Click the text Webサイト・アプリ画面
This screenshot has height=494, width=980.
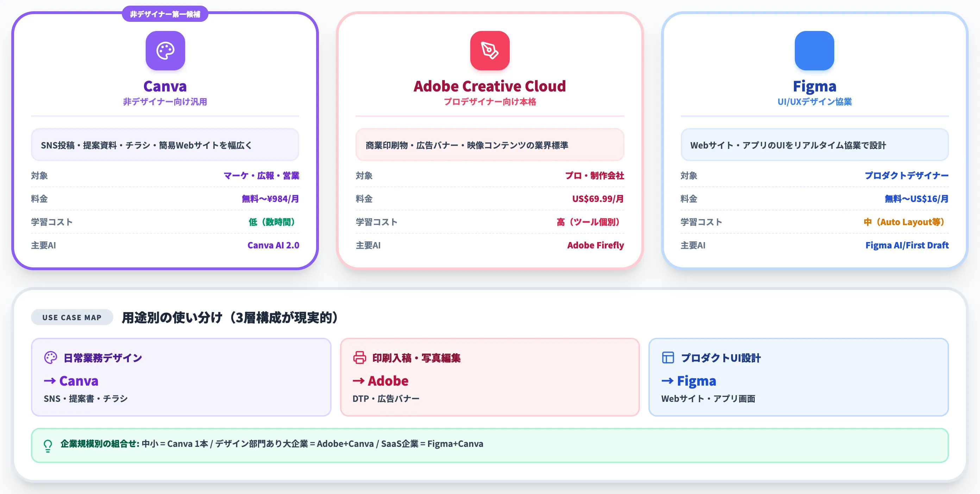click(x=708, y=398)
